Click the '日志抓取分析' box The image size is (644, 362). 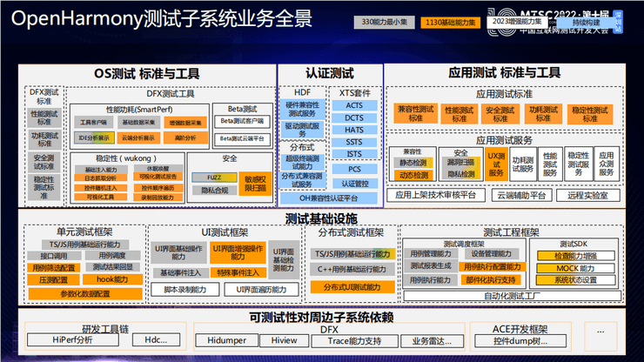[101, 178]
